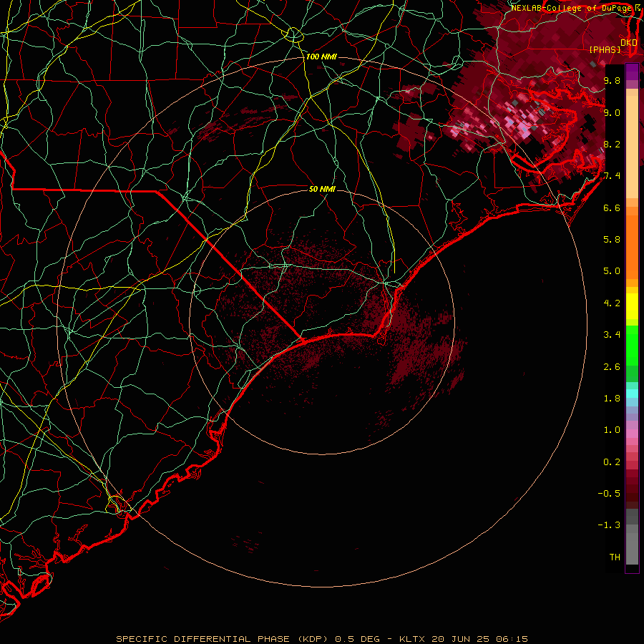644x644 pixels.
Task: Click the TH threshold label
Action: pos(615,557)
